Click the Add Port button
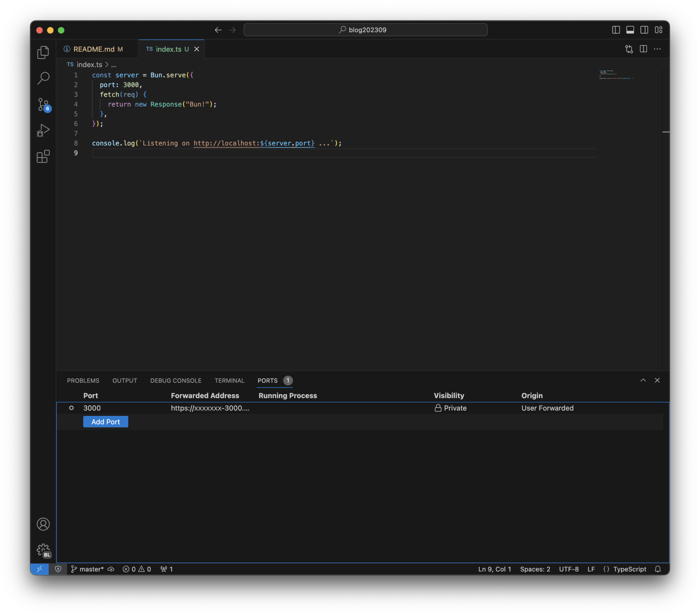Image resolution: width=700 pixels, height=615 pixels. coord(106,422)
